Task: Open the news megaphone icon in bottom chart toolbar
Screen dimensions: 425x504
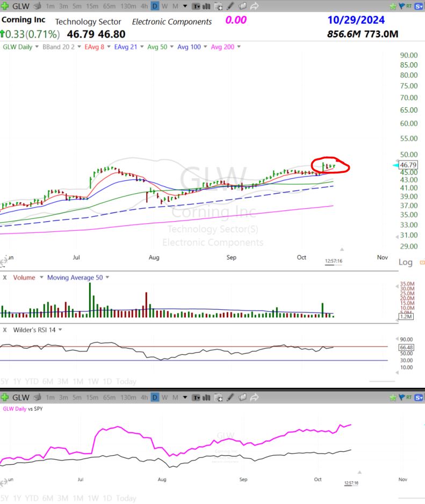Action: (37, 397)
